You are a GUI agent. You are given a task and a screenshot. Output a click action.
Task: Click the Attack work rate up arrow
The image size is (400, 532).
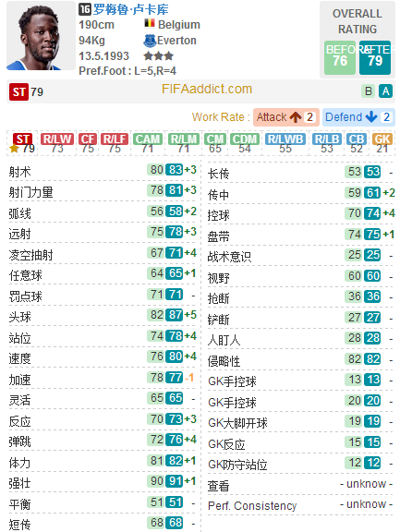[x=296, y=117]
